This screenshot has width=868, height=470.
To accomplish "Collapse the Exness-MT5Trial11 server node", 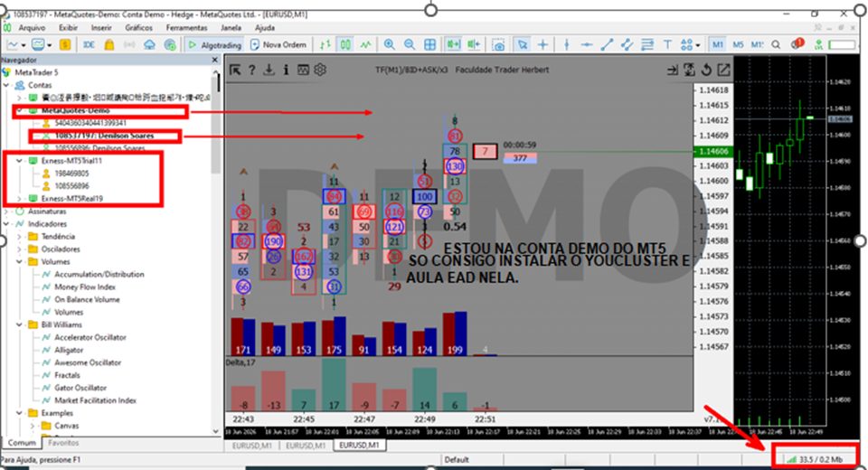I will [x=19, y=161].
